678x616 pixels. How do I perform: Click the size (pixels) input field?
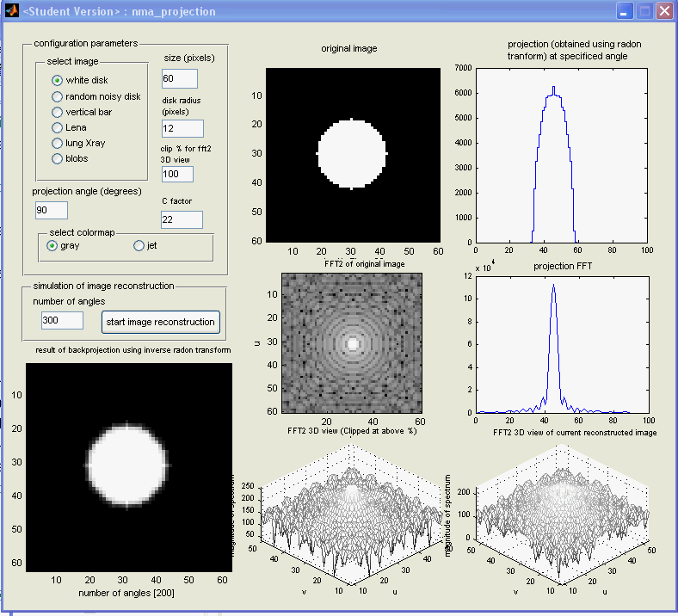[x=179, y=78]
